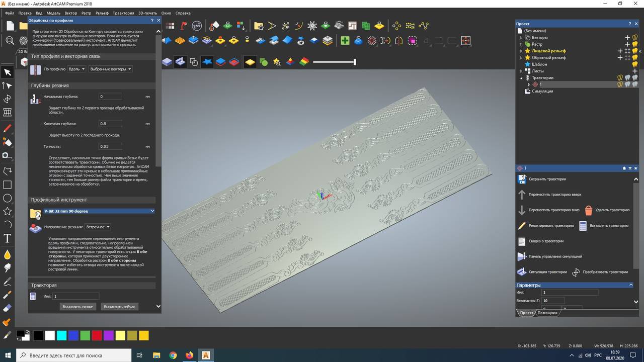The image size is (644, 362).
Task: Switch to the Помощник tab
Action: pyautogui.click(x=547, y=313)
